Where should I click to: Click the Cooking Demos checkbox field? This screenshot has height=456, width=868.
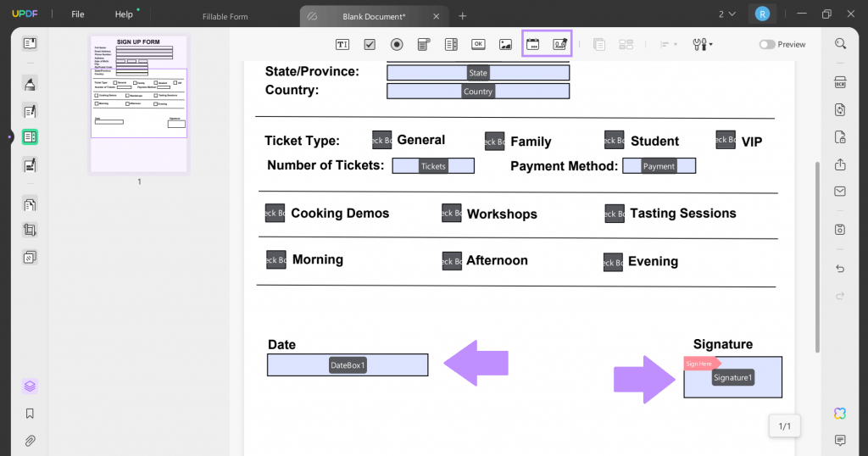(x=275, y=213)
